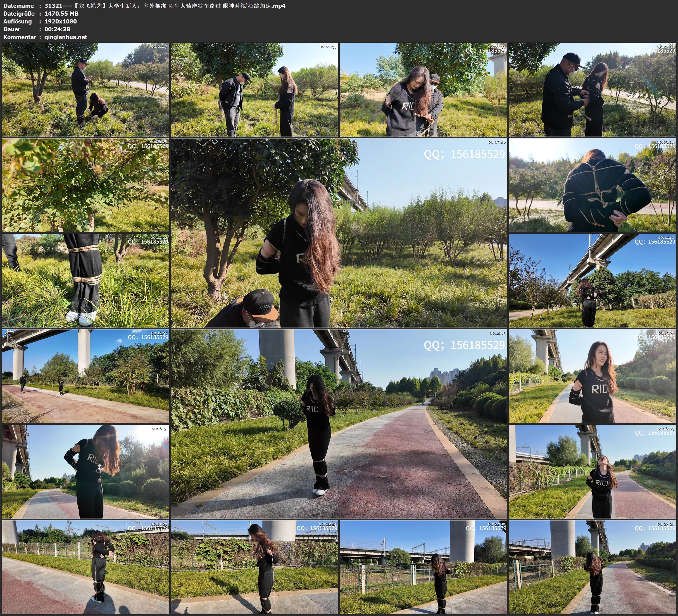678x616 pixels.
Task: Click the Dateiname .mp4 file name text
Action: tap(165, 6)
